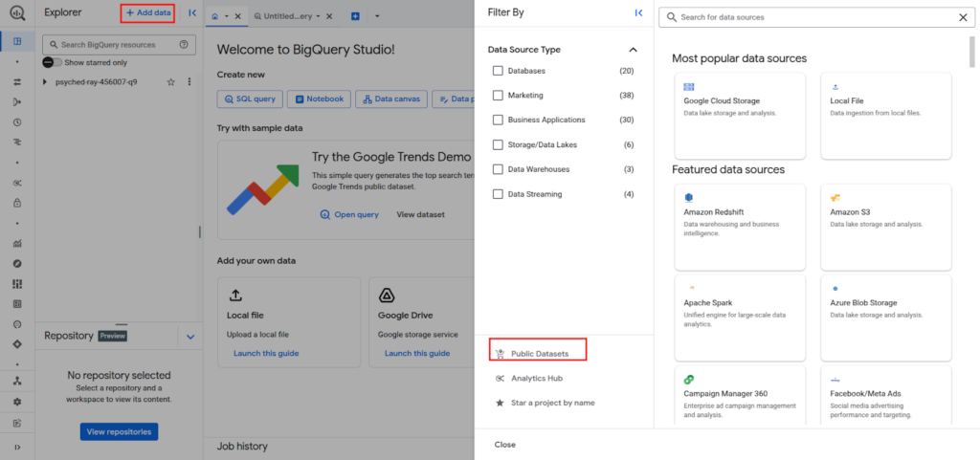The width and height of the screenshot is (980, 460).
Task: Click the Search for data sources field
Action: click(x=816, y=17)
